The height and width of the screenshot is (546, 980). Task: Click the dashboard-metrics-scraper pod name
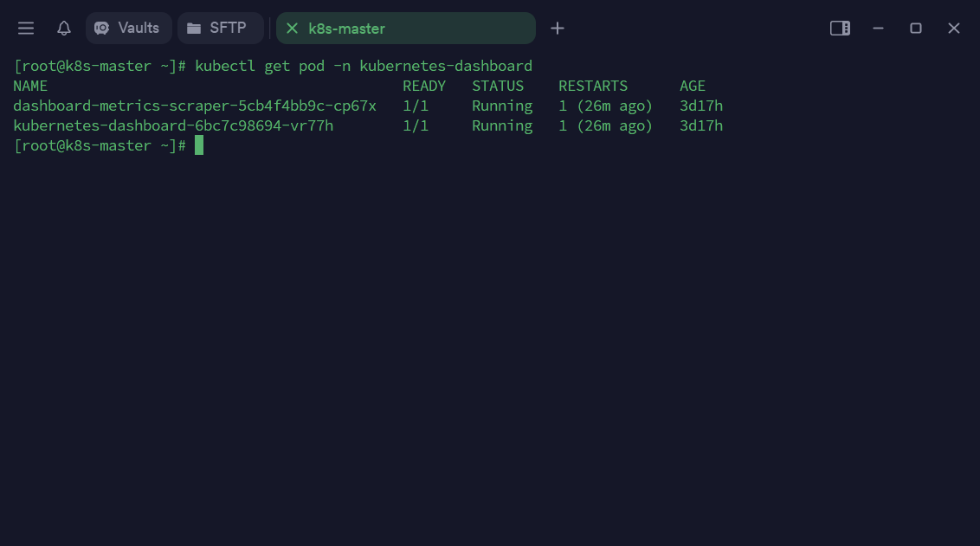pyautogui.click(x=195, y=106)
